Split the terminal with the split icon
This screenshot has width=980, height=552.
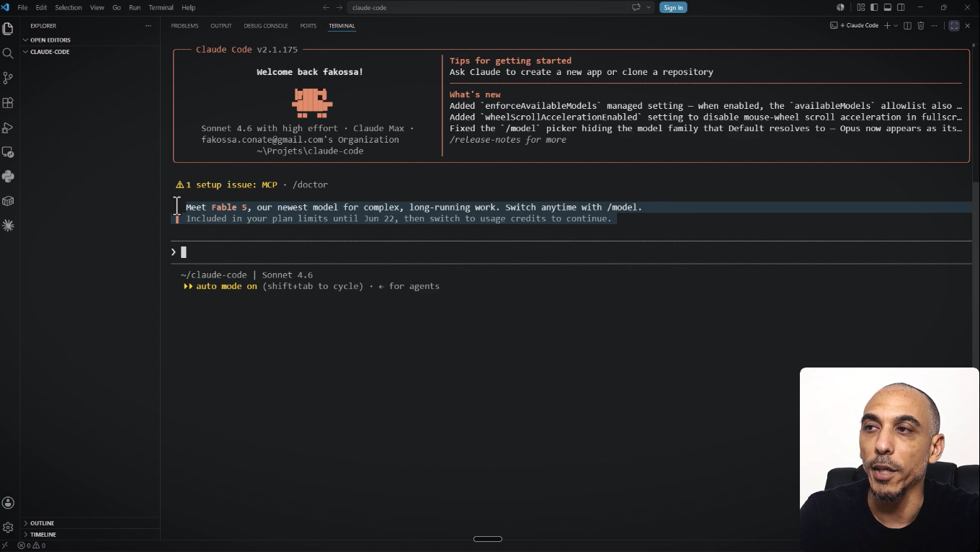pos(907,26)
